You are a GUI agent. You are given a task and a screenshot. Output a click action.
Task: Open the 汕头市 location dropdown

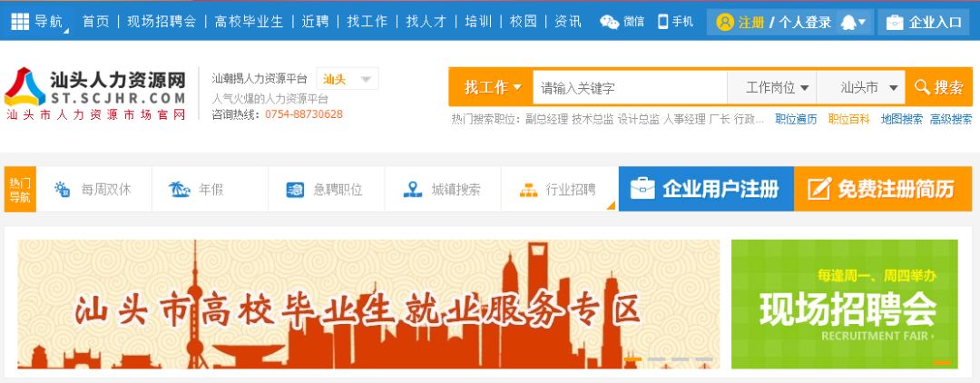point(860,87)
